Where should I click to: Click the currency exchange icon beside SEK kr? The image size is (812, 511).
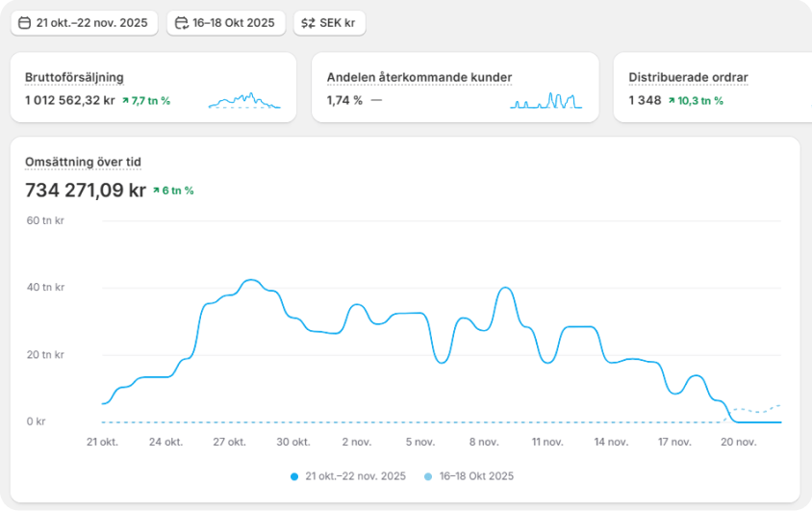(308, 22)
